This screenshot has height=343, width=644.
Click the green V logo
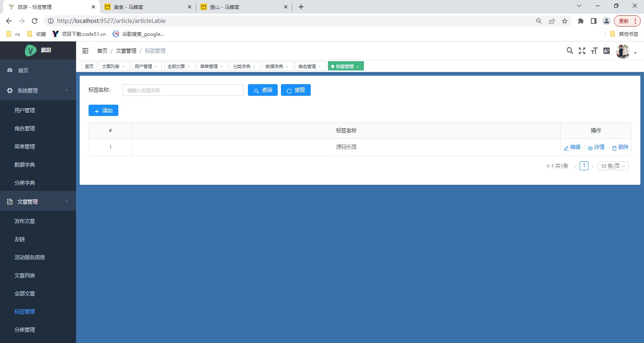pyautogui.click(x=31, y=50)
